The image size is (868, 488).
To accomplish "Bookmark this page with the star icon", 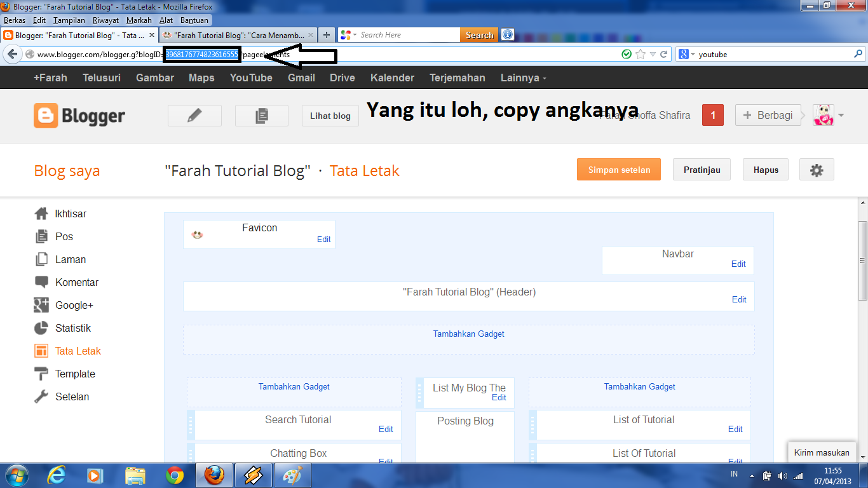I will pos(641,55).
